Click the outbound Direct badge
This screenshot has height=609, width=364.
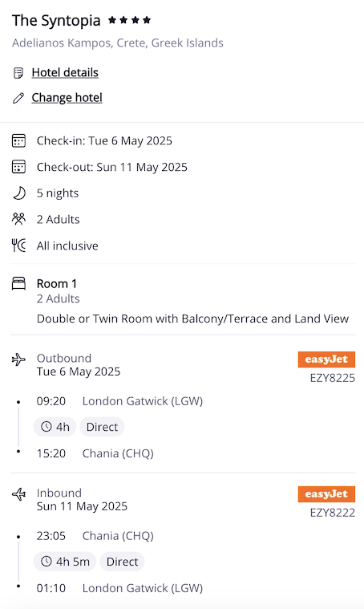(x=102, y=427)
